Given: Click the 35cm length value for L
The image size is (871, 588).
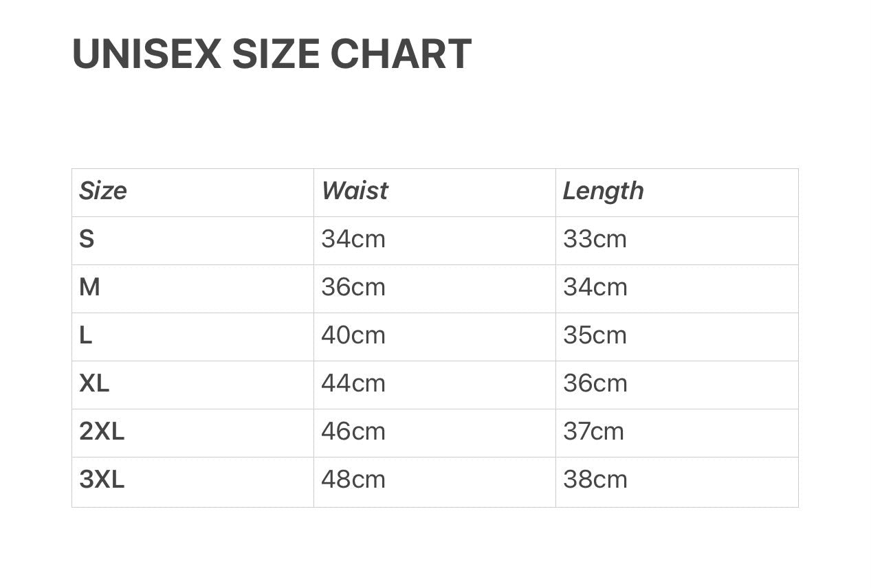Looking at the screenshot, I should [595, 335].
